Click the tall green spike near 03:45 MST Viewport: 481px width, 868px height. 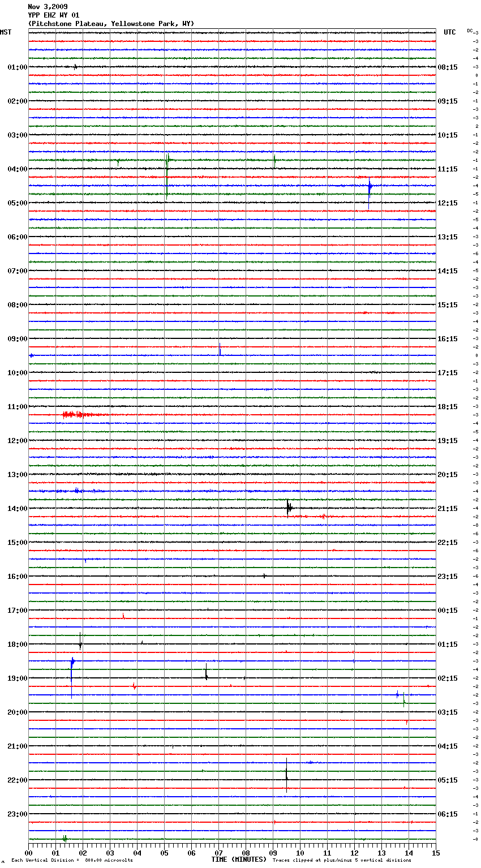167,175
